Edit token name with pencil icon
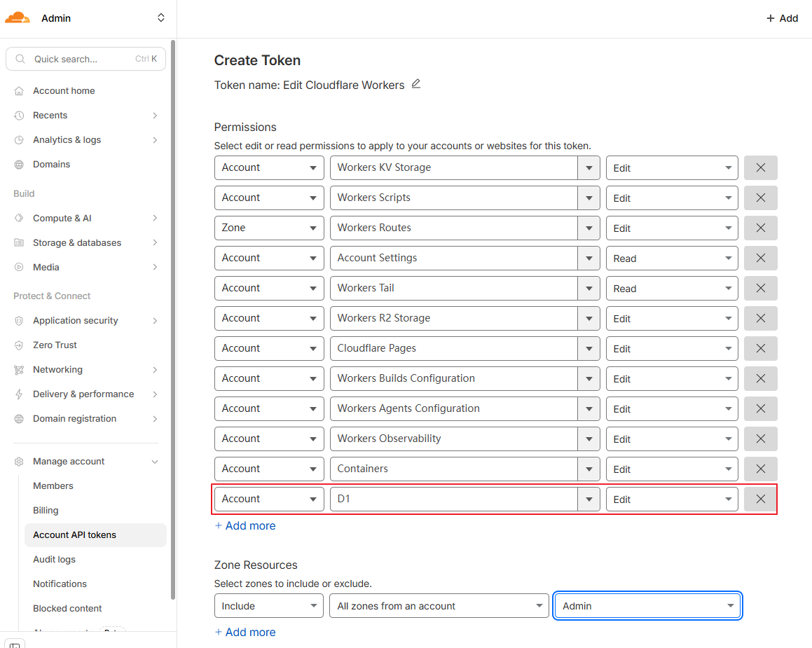This screenshot has width=812, height=648. pyautogui.click(x=416, y=84)
